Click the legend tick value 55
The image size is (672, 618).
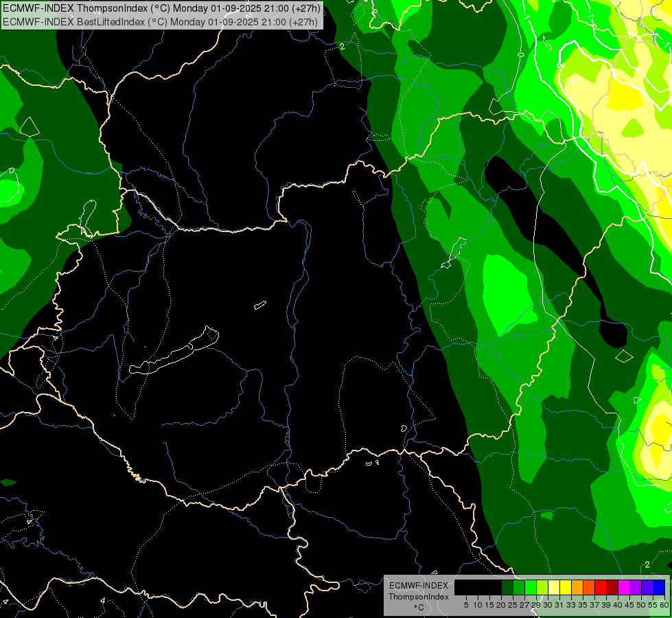coord(653,605)
